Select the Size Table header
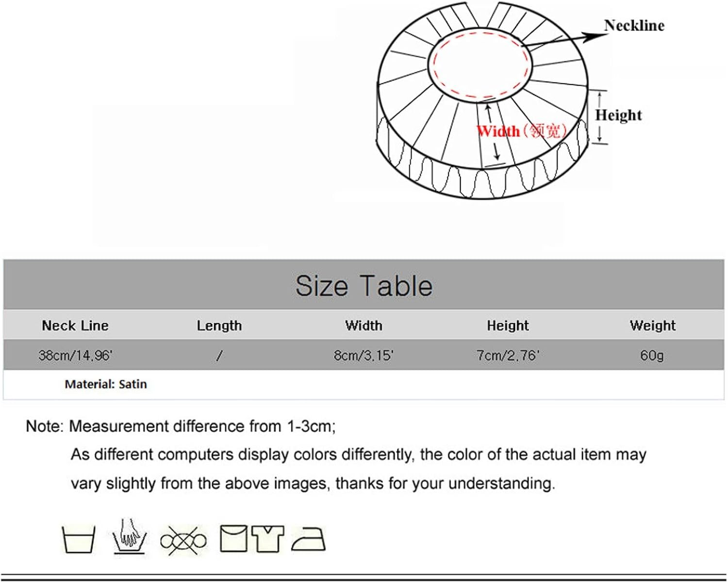Image resolution: width=728 pixels, height=583 pixels. tap(364, 285)
